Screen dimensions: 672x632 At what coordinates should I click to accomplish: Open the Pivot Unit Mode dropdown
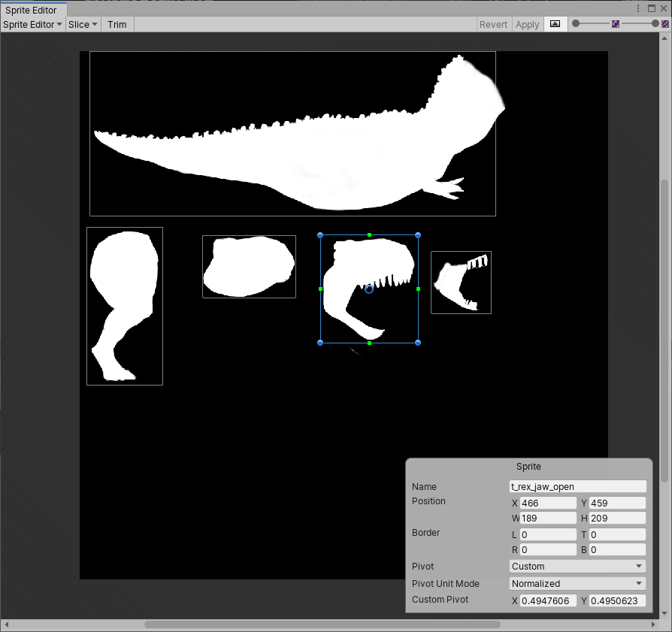tap(577, 584)
